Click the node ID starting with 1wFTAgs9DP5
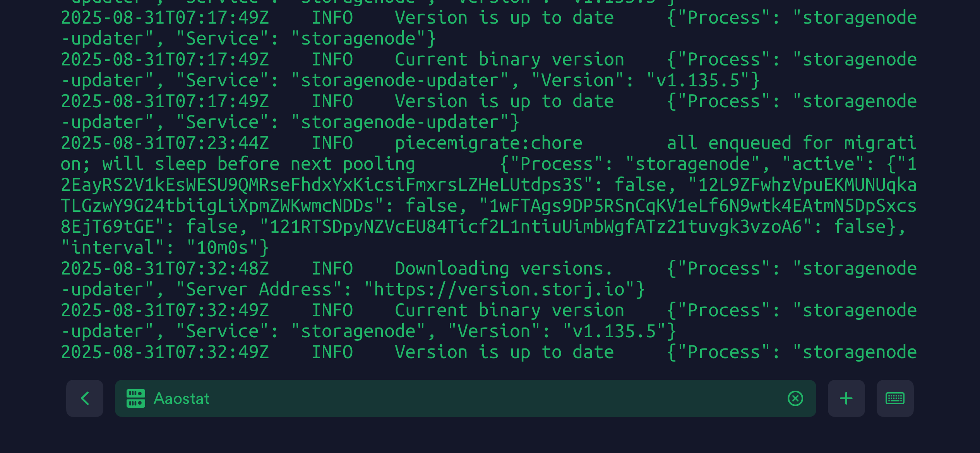The width and height of the screenshot is (980, 453). point(703,206)
